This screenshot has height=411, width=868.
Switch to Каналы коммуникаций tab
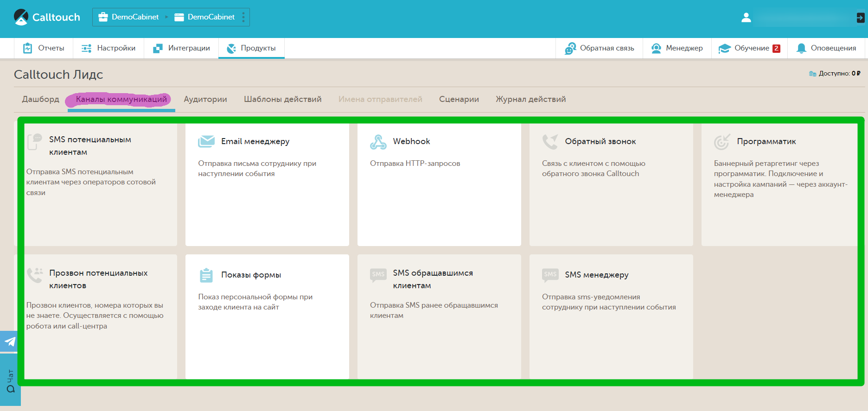coord(121,99)
